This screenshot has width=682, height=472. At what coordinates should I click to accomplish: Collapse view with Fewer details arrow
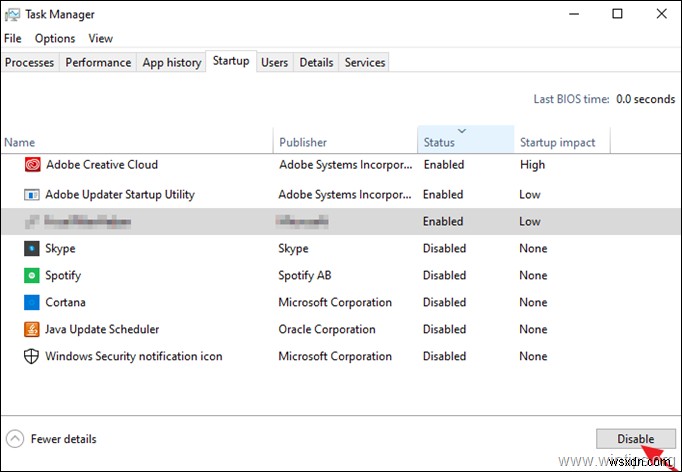point(15,439)
